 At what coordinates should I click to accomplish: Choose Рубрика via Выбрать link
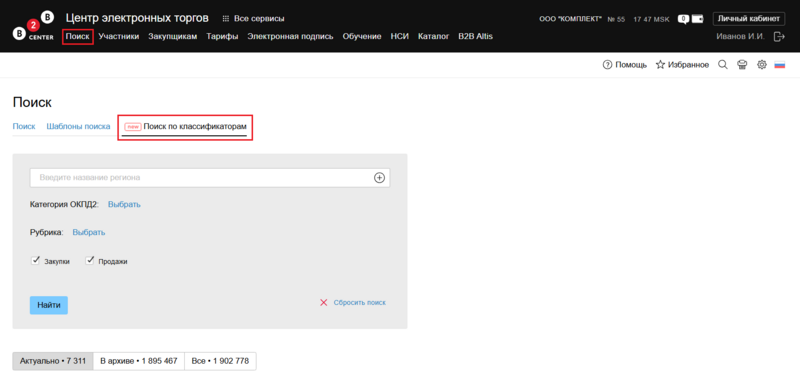point(89,232)
